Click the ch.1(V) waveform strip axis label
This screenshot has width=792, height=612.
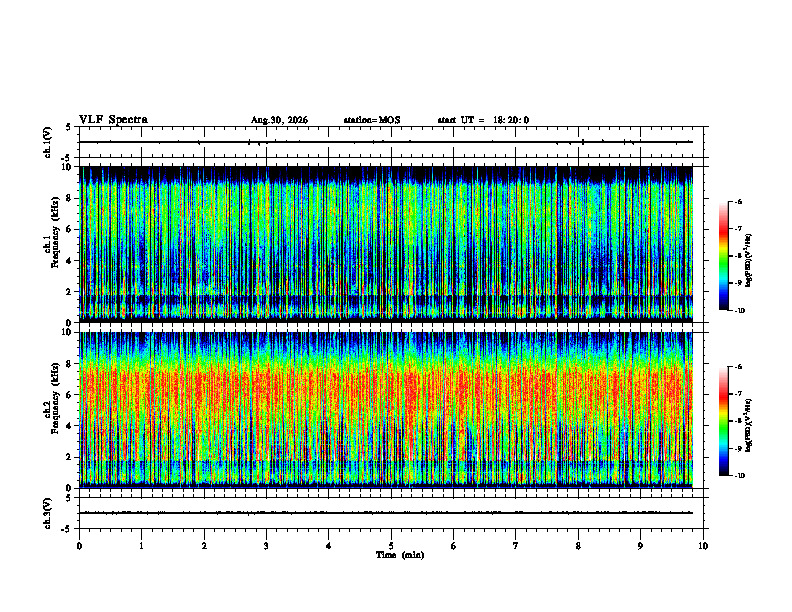(x=48, y=142)
